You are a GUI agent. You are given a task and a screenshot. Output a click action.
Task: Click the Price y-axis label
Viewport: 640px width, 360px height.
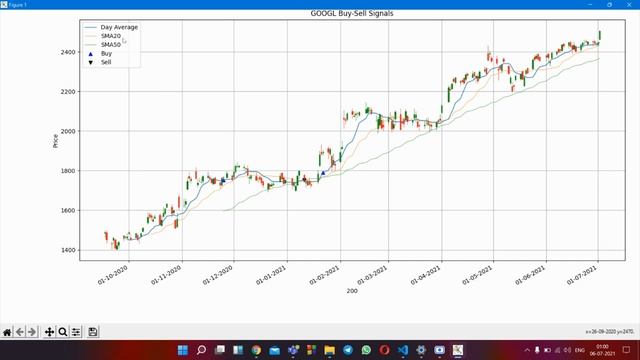(56, 141)
